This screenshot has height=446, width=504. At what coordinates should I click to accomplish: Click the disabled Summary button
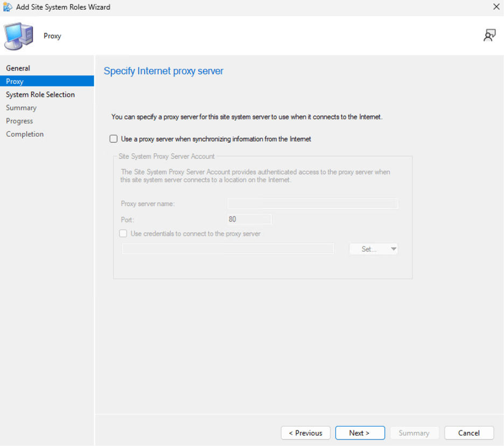coord(414,433)
